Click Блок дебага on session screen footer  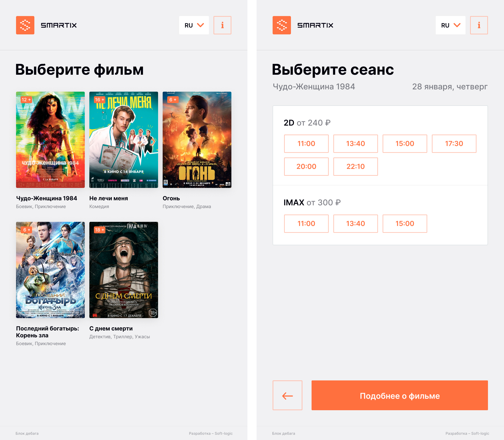pyautogui.click(x=284, y=433)
